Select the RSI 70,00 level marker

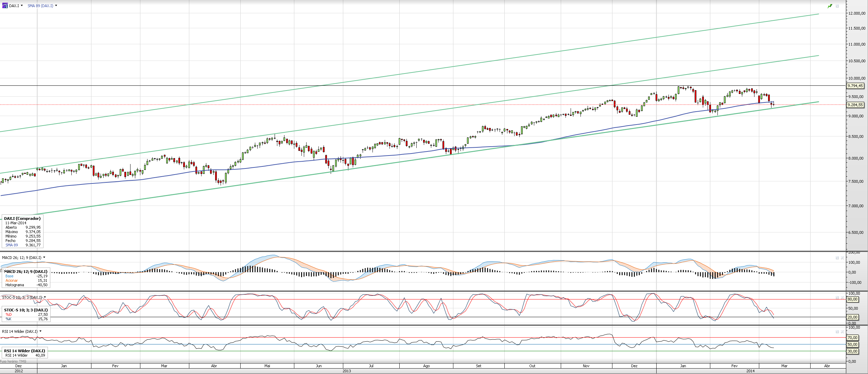pos(852,338)
